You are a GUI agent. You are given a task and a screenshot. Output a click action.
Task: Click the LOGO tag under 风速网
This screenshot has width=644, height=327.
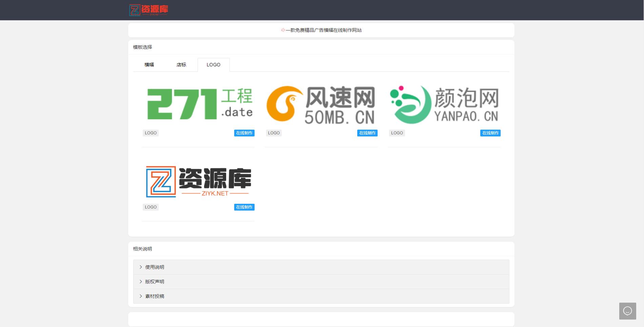point(274,133)
